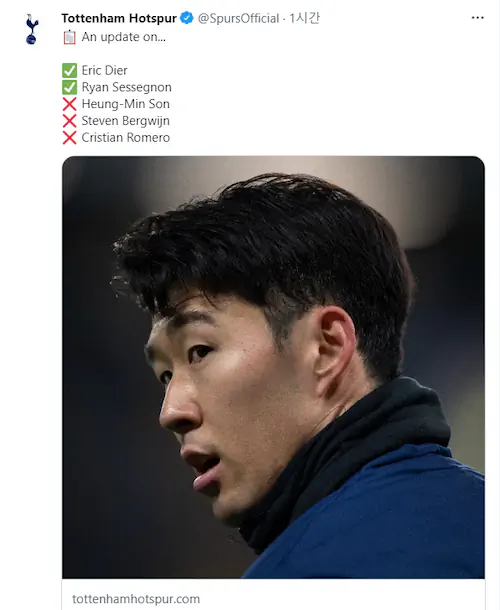Click the red X beside Cristian Romero

(x=69, y=138)
